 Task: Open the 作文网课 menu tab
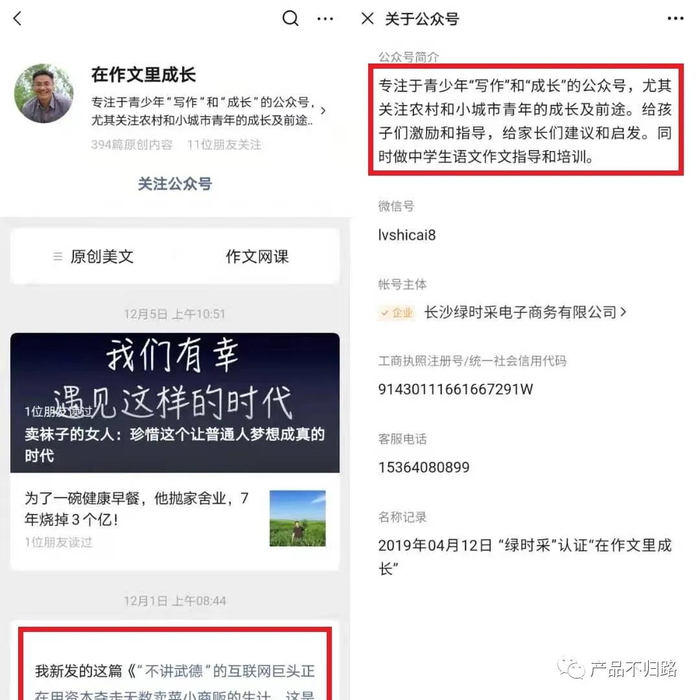tap(257, 256)
